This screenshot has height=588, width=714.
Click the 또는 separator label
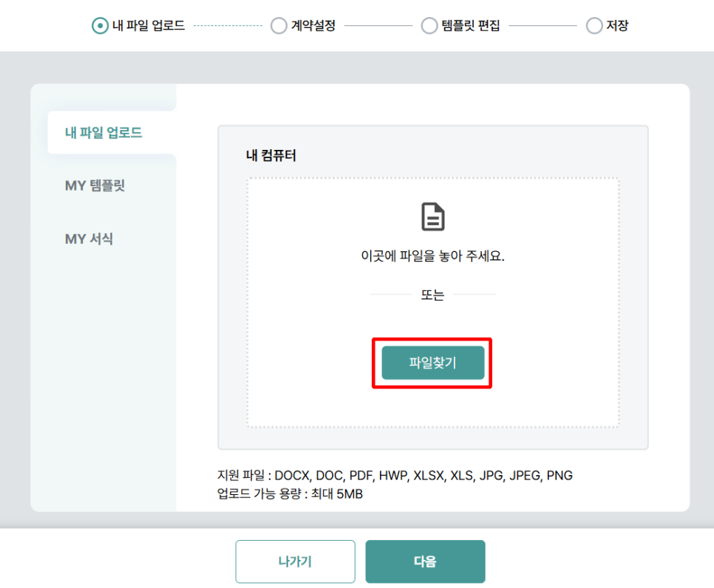[432, 295]
